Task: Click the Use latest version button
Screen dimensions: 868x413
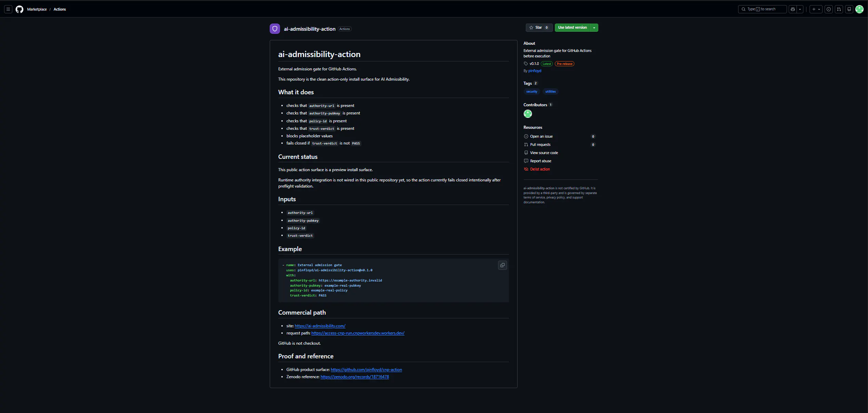Action: [573, 28]
